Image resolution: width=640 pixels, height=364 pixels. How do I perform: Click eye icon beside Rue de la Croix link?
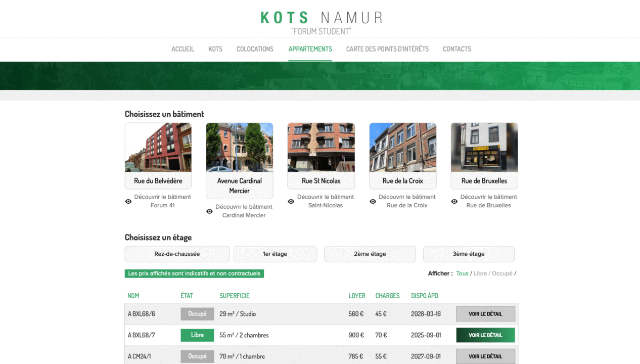click(373, 201)
